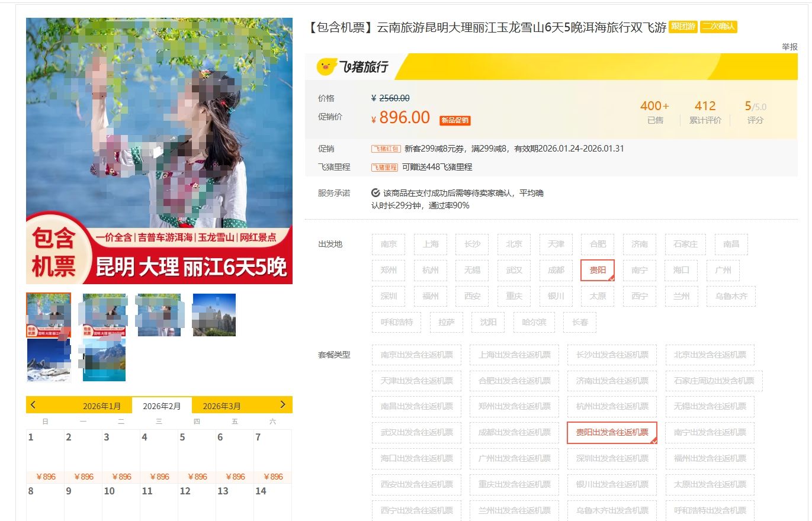Pick February 3 date priced ¥896
Image resolution: width=812 pixels, height=521 pixels.
pyautogui.click(x=121, y=456)
